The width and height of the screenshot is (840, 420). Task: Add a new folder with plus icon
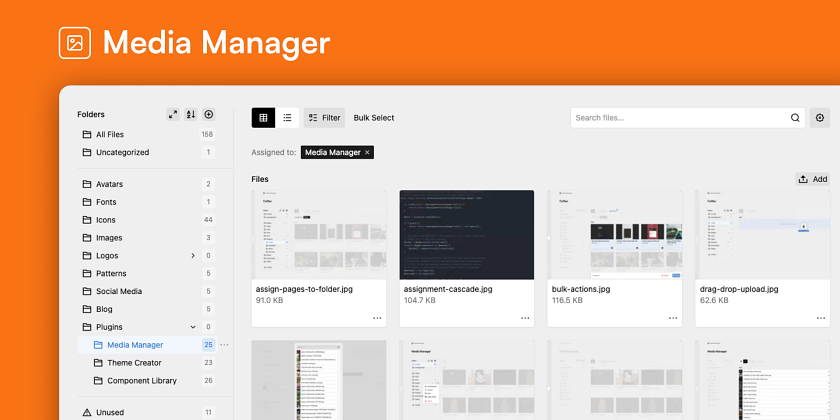(x=209, y=114)
